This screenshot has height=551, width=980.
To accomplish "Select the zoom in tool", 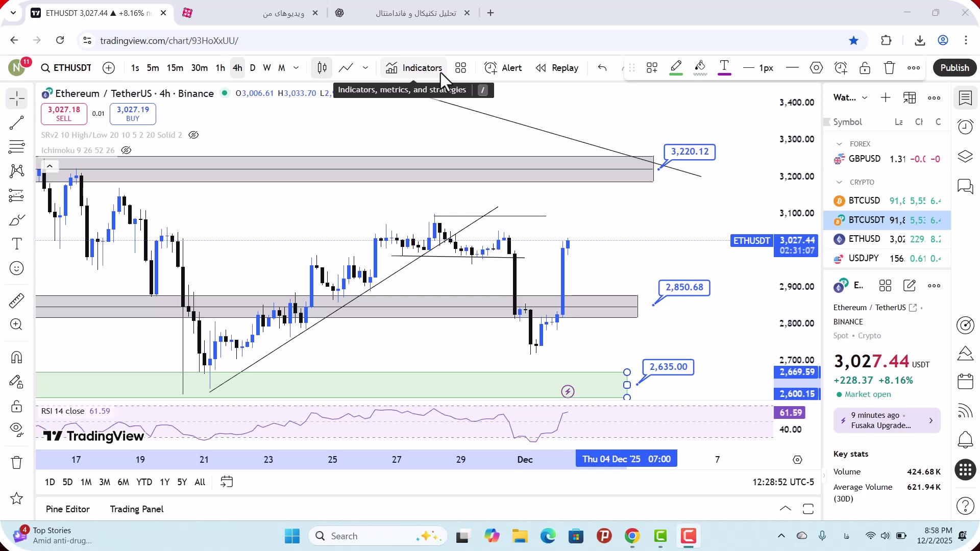I will 17,324.
